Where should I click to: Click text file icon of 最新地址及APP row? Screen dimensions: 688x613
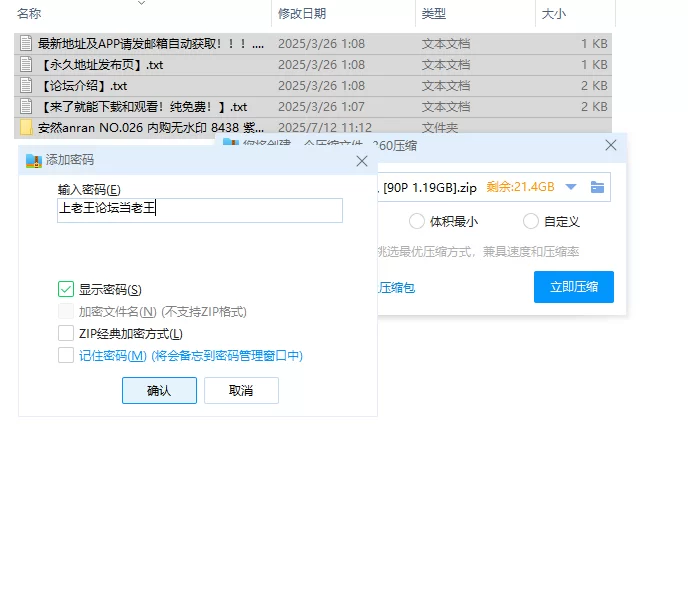click(26, 43)
